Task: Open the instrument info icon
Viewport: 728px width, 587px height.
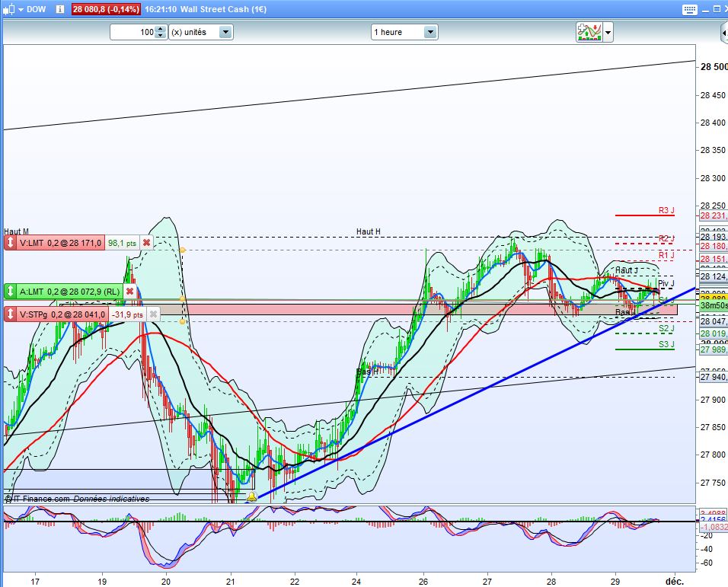Action: pos(60,9)
